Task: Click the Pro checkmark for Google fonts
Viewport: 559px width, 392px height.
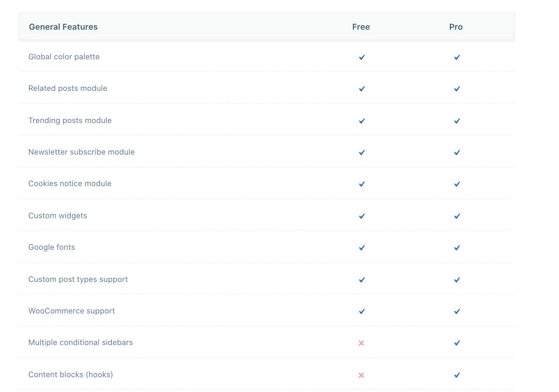Action: (457, 248)
